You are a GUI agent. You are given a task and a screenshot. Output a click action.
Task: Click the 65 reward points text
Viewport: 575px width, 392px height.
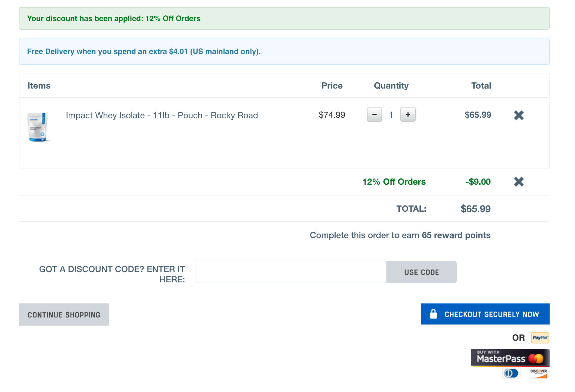click(x=456, y=235)
